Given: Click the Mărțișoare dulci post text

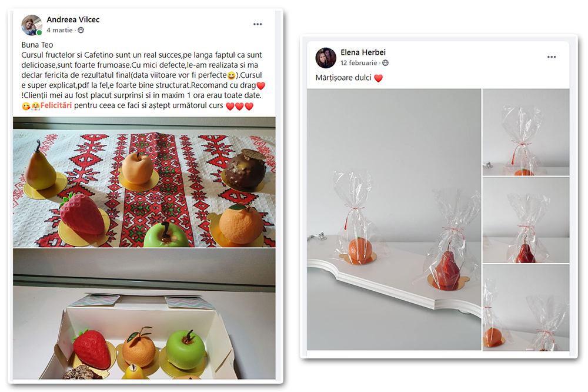Looking at the screenshot, I should pyautogui.click(x=343, y=78).
